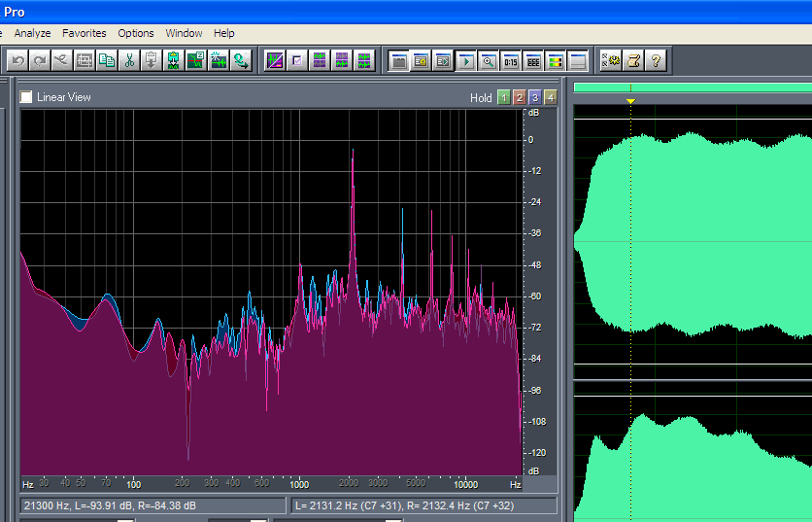The height and width of the screenshot is (522, 812).
Task: Toggle the level meters window icon
Action: (556, 60)
